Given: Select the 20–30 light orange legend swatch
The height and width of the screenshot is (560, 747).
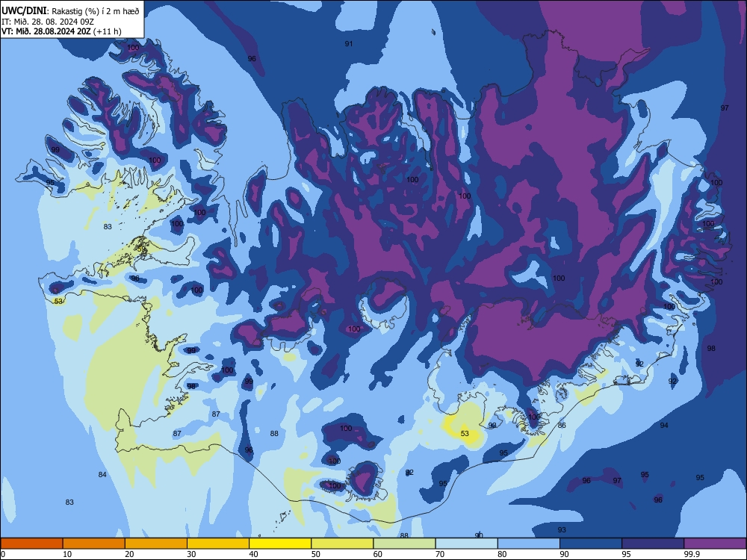Looking at the screenshot, I should pos(156,544).
